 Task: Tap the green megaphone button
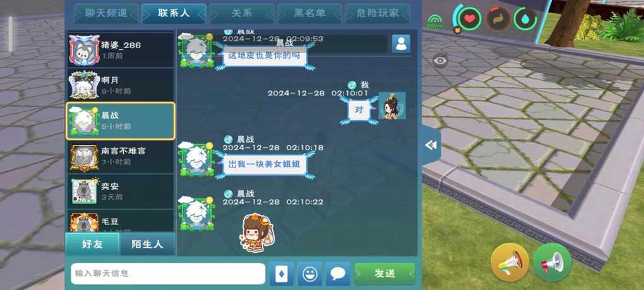[x=552, y=262]
